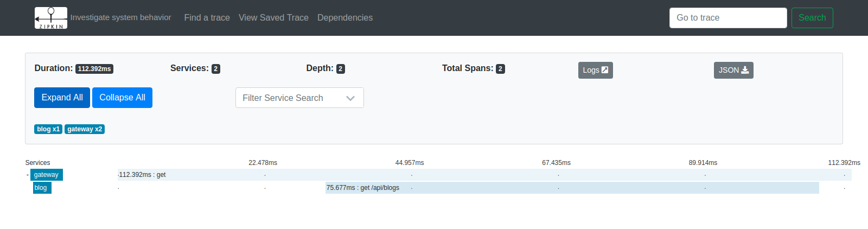Open the 112.392ms gateway get span bar
Image resolution: width=868 pixels, height=229 pixels.
[x=484, y=175]
